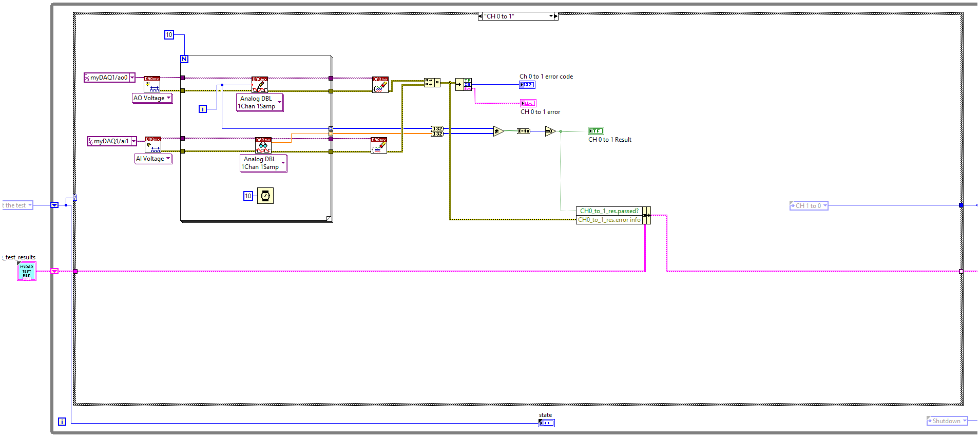The height and width of the screenshot is (437, 980).
Task: Click the DAQmx Clear Task icon on the analog input line
Action: [x=379, y=145]
